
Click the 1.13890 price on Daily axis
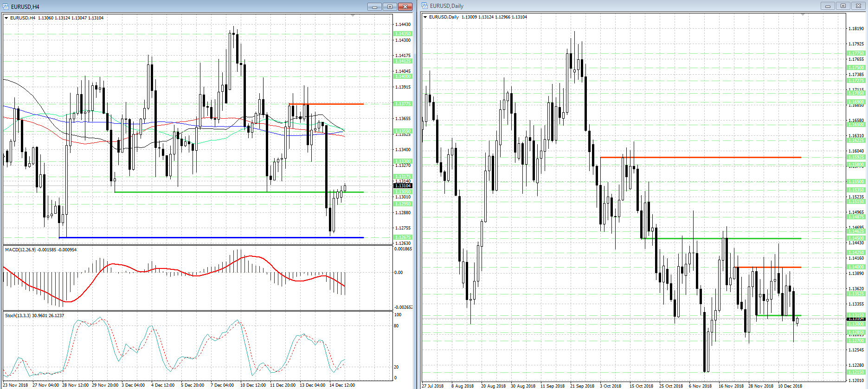pyautogui.click(x=856, y=274)
